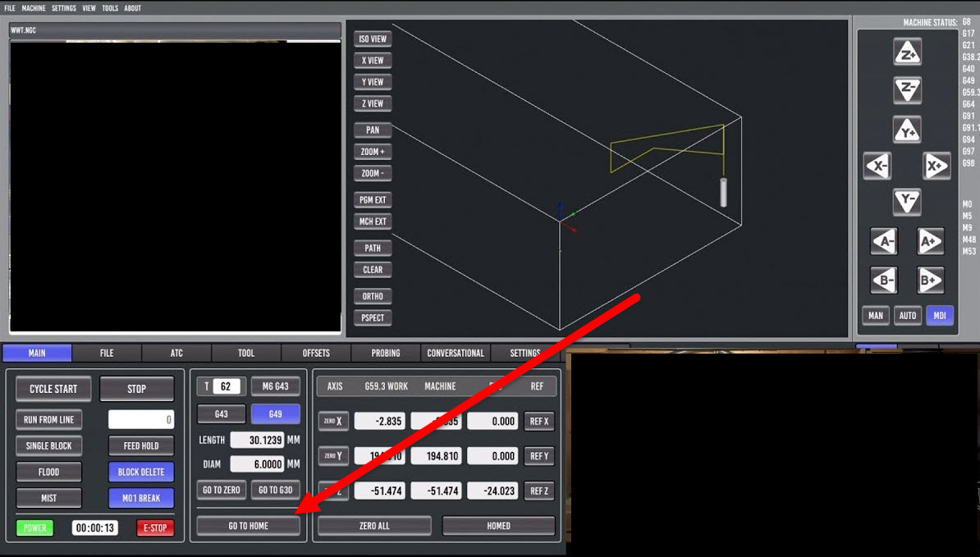Click the tool length input field
The width and height of the screenshot is (980, 557).
(257, 440)
